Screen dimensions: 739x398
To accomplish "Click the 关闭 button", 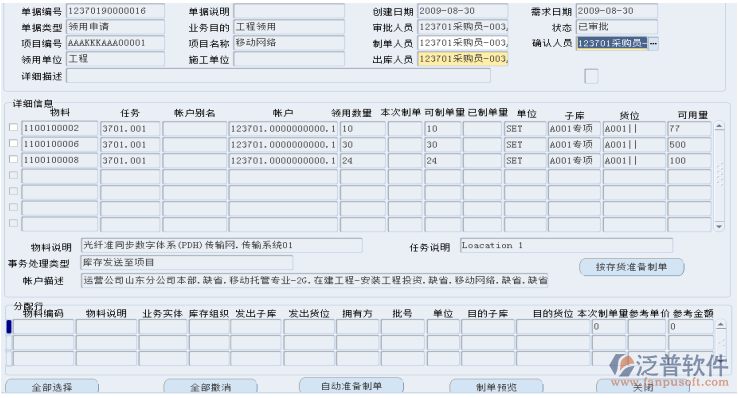I will point(642,387).
